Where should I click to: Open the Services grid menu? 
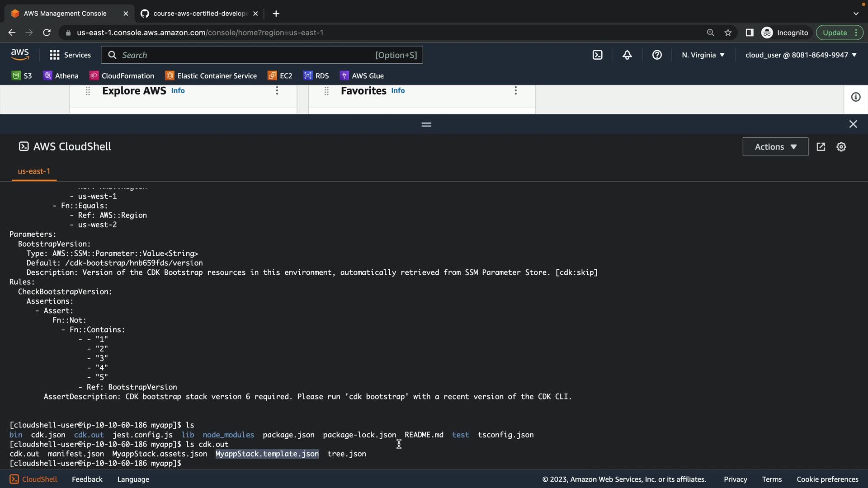[70, 55]
